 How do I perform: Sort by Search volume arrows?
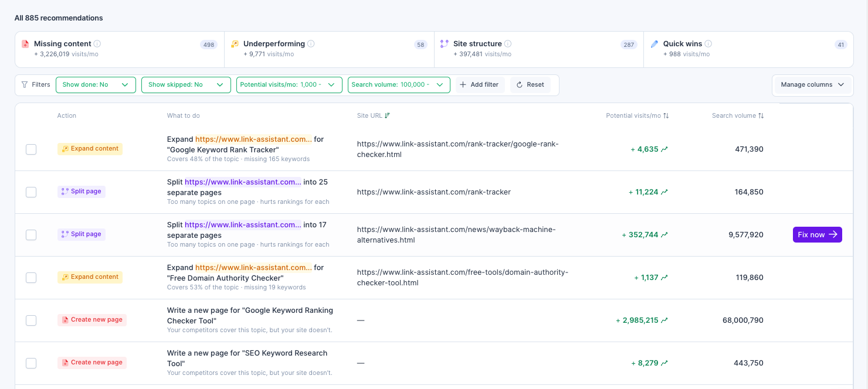pyautogui.click(x=761, y=115)
